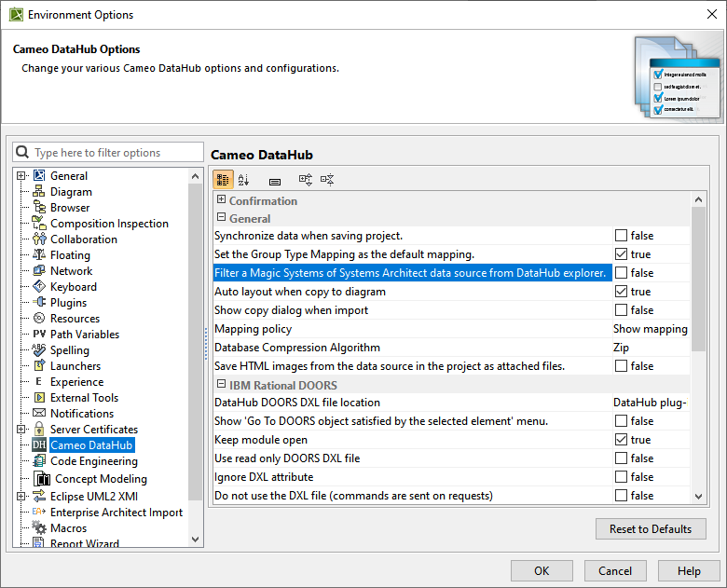727x588 pixels.
Task: Click the OK button
Action: 542,571
